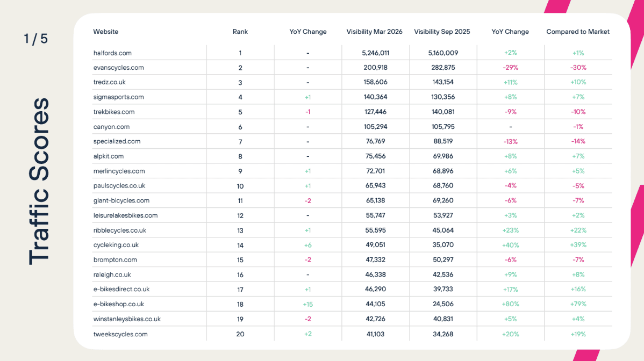
Task: Click the Website column header
Action: click(106, 32)
